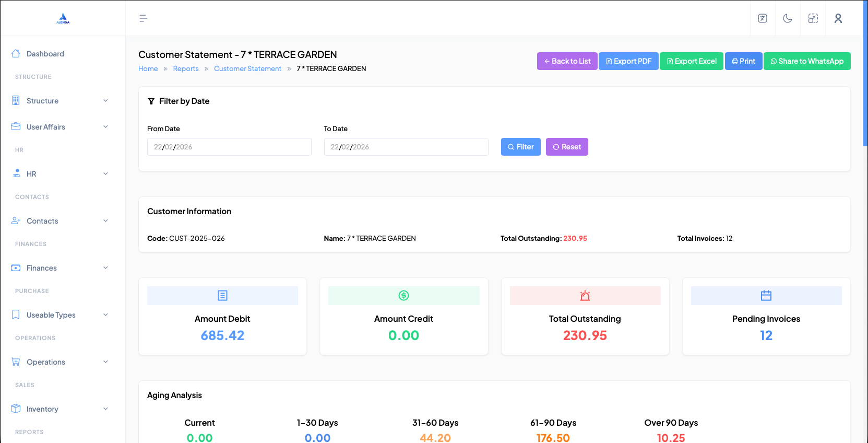Click the translate icon in top bar

763,18
